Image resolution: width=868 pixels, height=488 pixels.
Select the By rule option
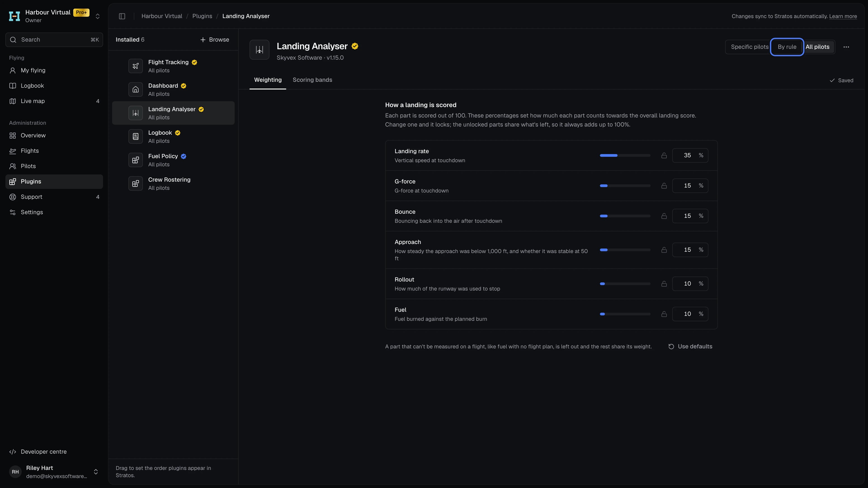[787, 47]
